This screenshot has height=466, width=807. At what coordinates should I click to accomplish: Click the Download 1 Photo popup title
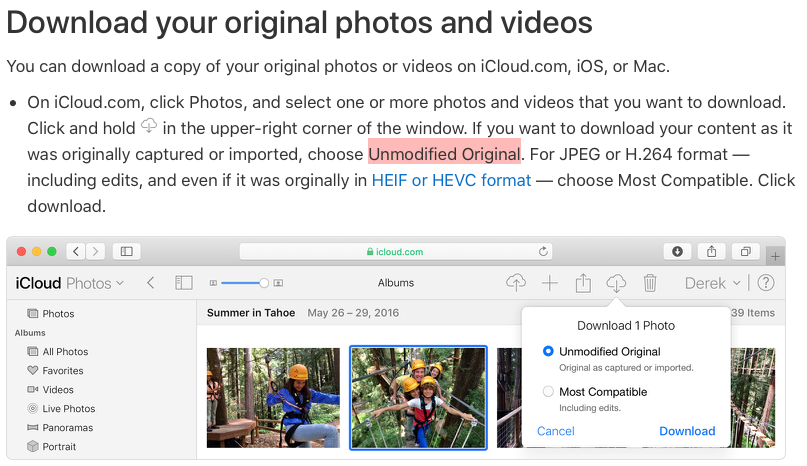click(626, 325)
